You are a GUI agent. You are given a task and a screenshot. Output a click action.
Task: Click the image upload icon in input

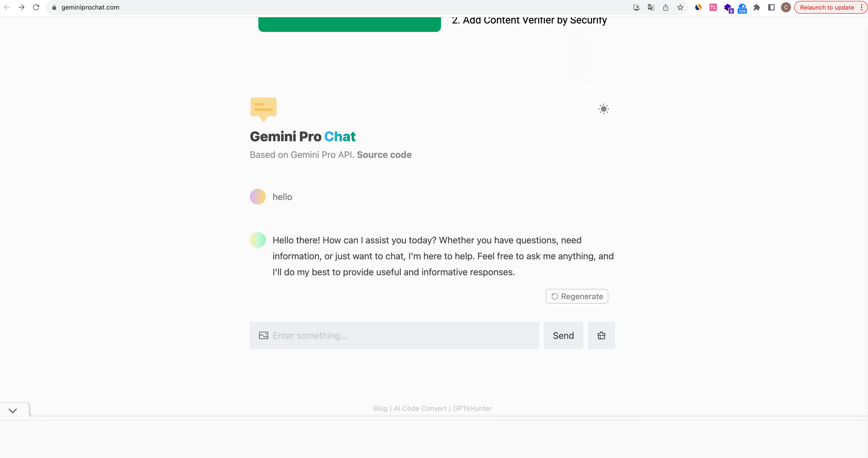(264, 335)
